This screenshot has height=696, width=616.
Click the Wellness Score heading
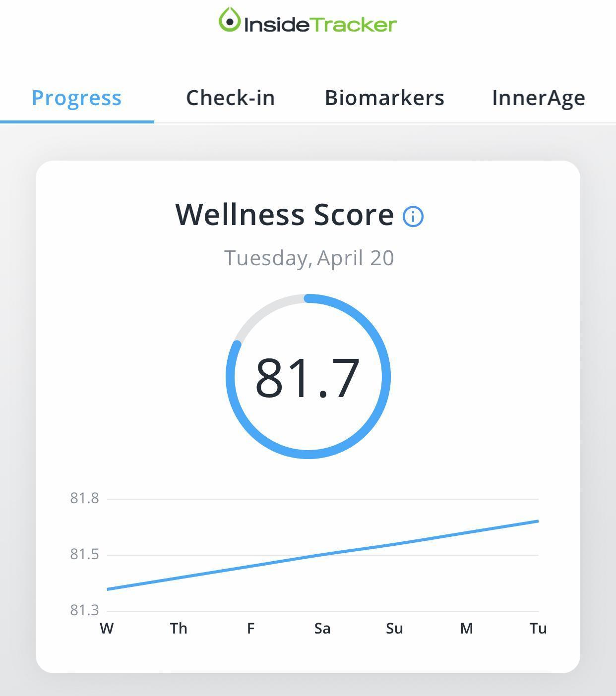coord(285,215)
